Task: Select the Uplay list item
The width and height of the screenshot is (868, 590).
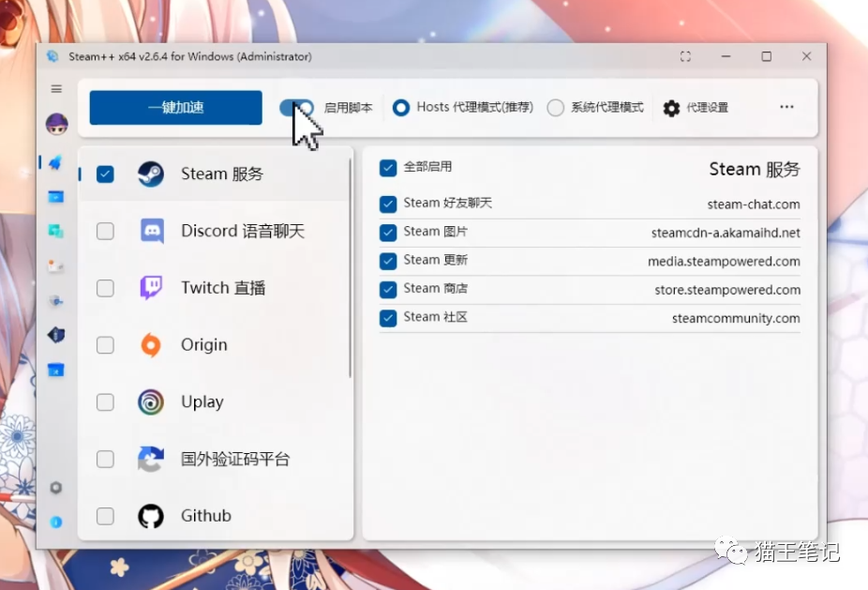Action: click(x=215, y=402)
